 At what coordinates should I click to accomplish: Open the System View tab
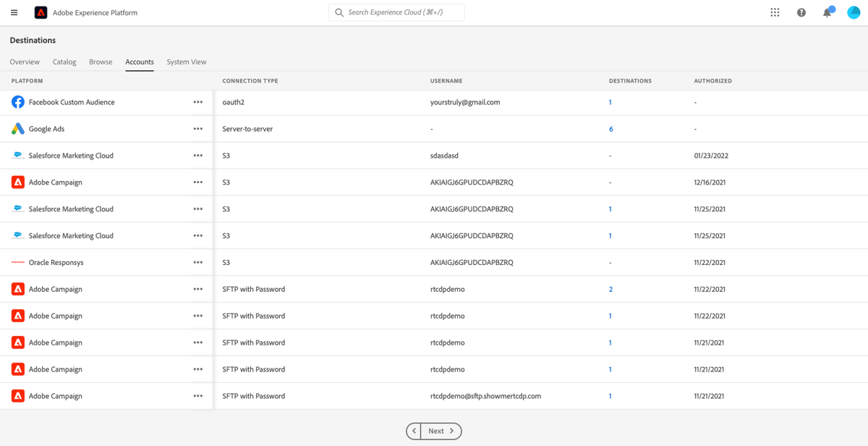(186, 62)
